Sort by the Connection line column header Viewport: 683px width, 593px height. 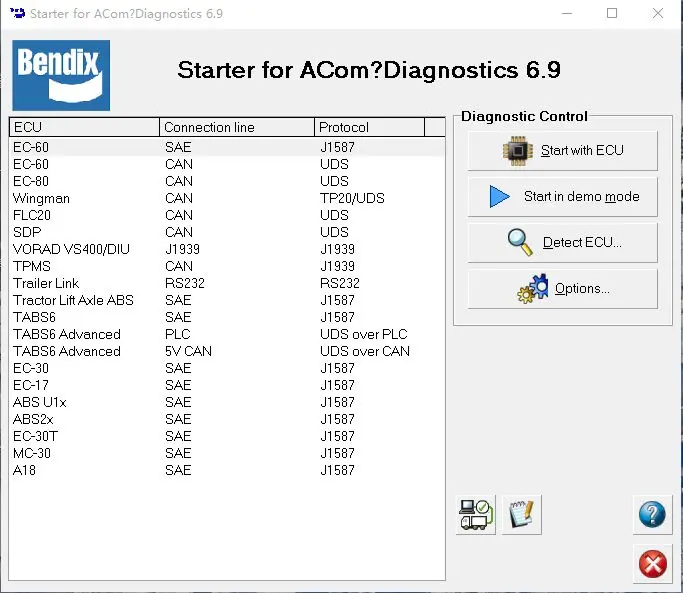(x=237, y=127)
